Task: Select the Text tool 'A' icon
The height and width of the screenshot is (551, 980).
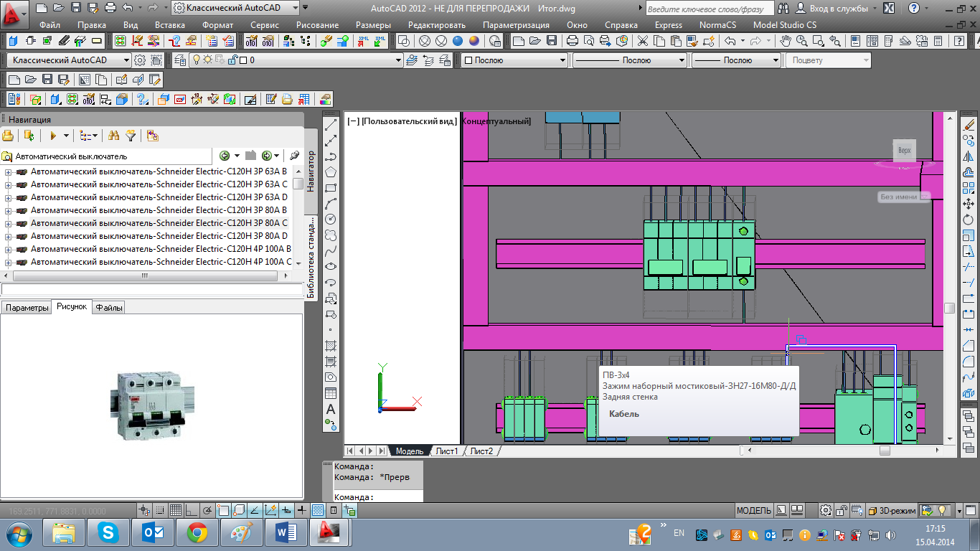Action: [x=331, y=409]
